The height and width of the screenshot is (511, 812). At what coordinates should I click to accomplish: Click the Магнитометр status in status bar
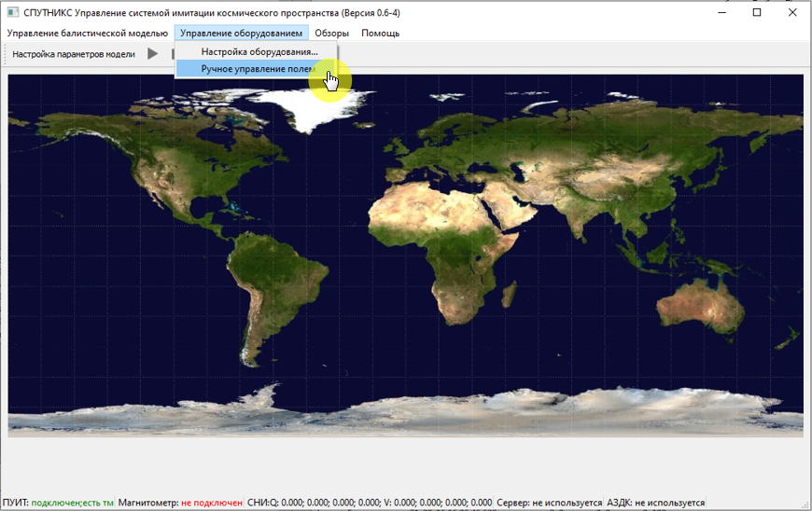click(x=180, y=503)
